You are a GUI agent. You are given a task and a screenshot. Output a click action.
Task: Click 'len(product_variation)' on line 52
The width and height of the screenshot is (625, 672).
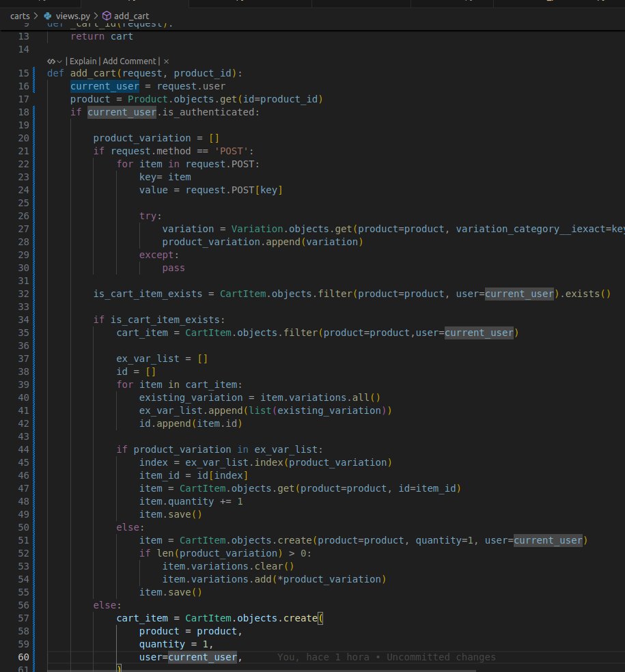click(219, 554)
